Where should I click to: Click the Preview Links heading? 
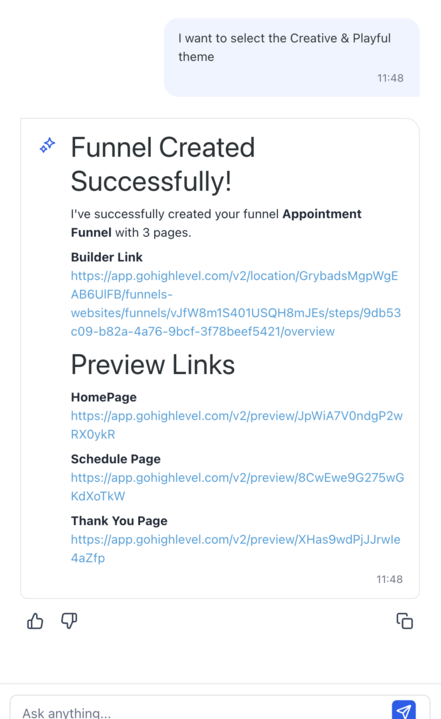(x=153, y=365)
